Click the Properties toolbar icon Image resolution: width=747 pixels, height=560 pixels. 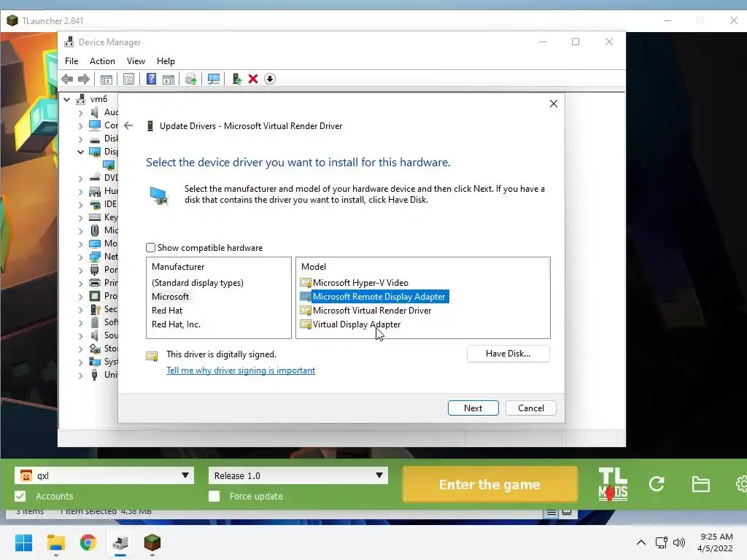tap(128, 79)
